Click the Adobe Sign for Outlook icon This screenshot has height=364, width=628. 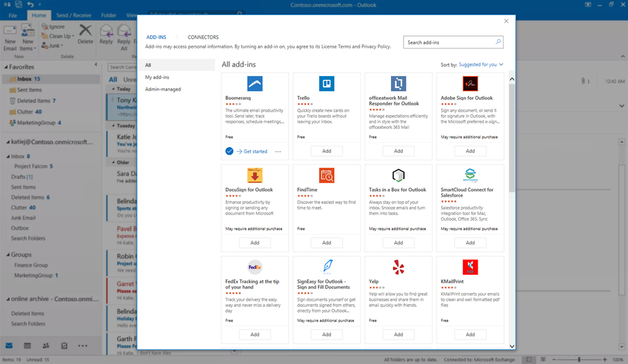click(x=470, y=84)
